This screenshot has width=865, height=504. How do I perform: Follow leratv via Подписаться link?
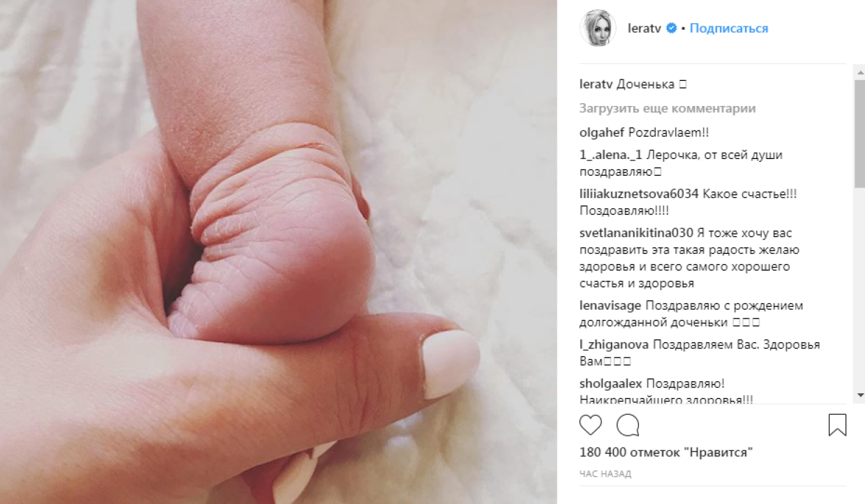point(729,29)
